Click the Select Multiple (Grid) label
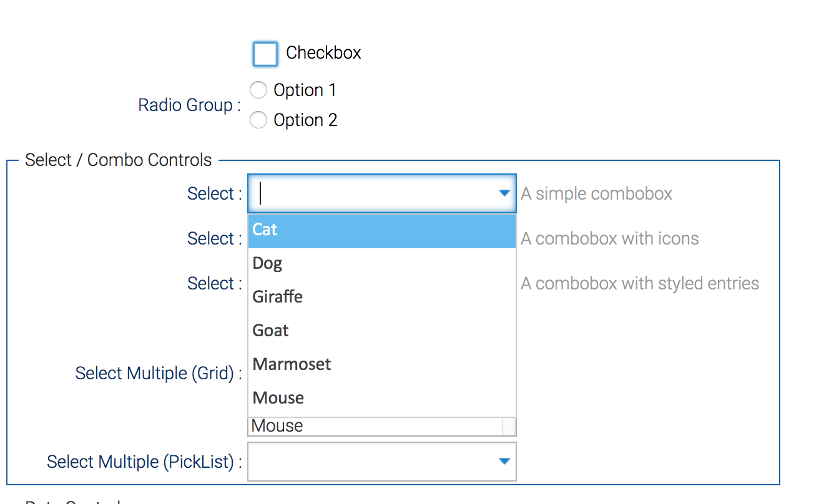Image resolution: width=824 pixels, height=504 pixels. click(x=159, y=374)
